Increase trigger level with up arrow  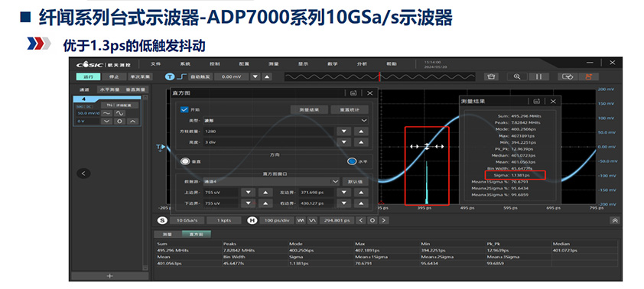[x=267, y=76]
